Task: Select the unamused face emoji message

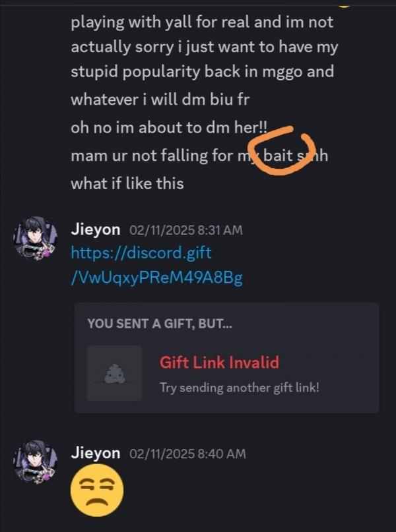Action: 97,490
